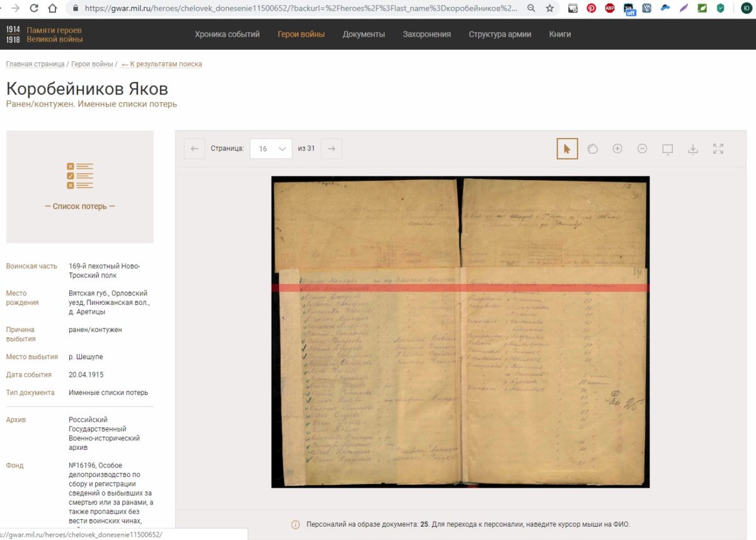Download the document scan
The width and height of the screenshot is (756, 540).
pos(692,149)
